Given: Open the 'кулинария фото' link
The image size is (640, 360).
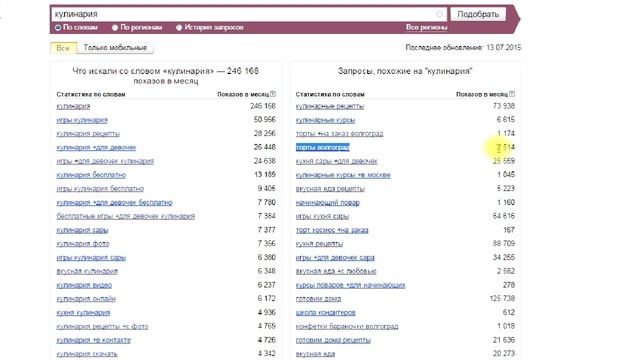Looking at the screenshot, I should (x=83, y=244).
